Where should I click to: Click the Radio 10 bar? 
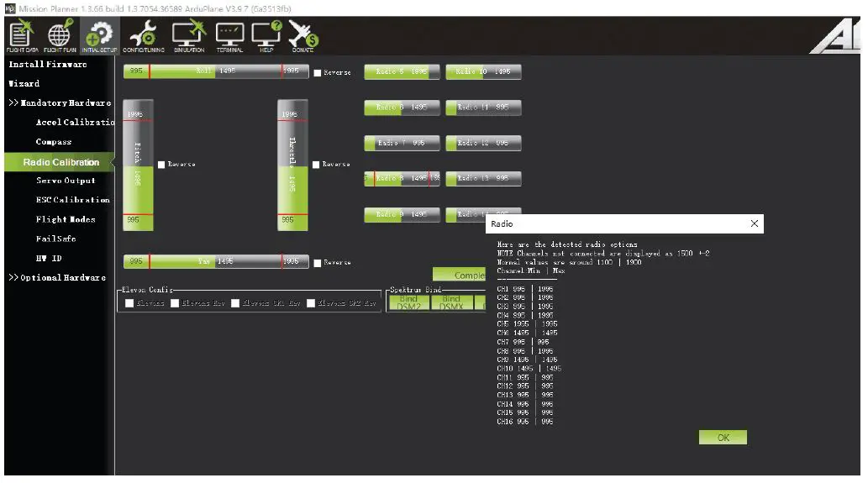pyautogui.click(x=483, y=72)
